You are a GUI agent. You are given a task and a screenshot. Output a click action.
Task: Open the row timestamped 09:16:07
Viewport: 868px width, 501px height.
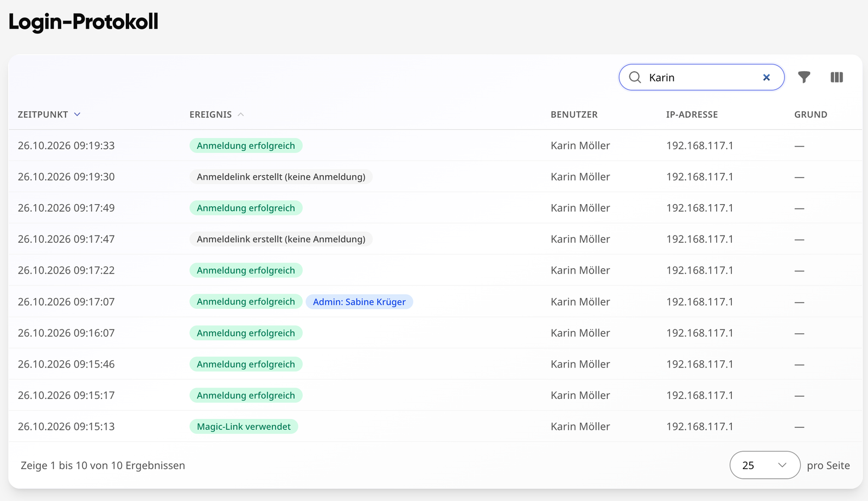pos(435,333)
